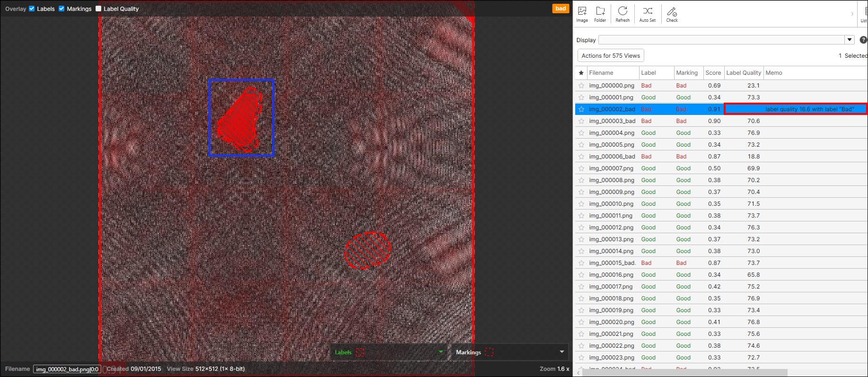Click the Filename field showing img_000002_bad.png
Screen dimensions: 868x377
coord(67,369)
